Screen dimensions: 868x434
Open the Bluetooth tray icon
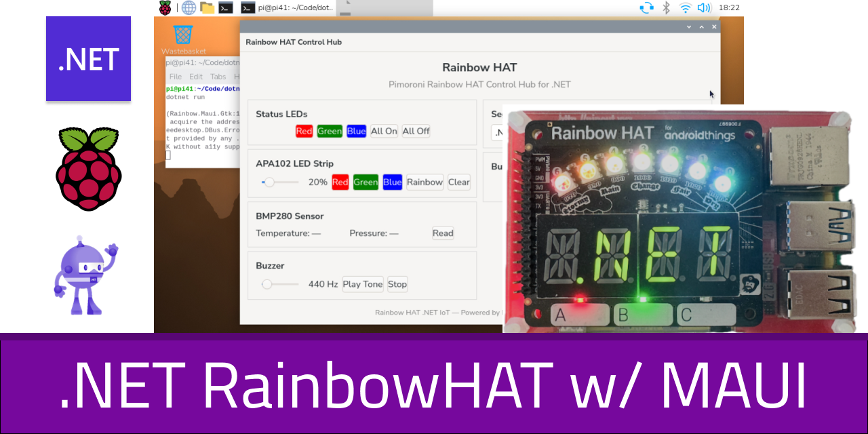point(666,7)
